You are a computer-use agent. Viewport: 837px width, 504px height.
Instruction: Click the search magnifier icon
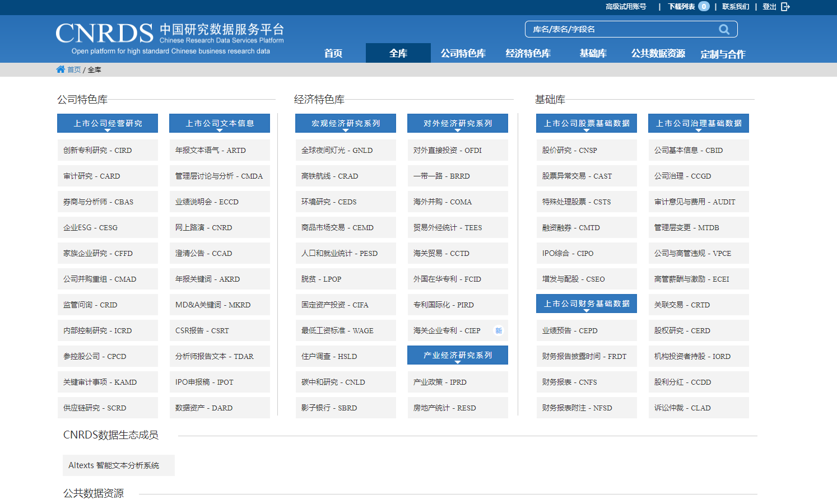point(724,29)
